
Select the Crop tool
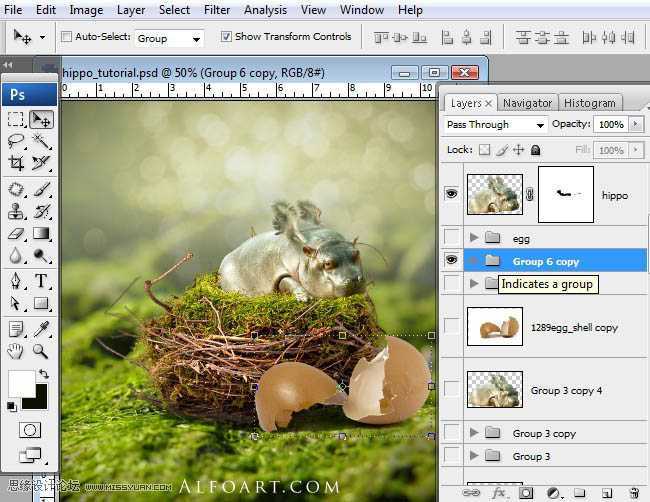tap(16, 163)
